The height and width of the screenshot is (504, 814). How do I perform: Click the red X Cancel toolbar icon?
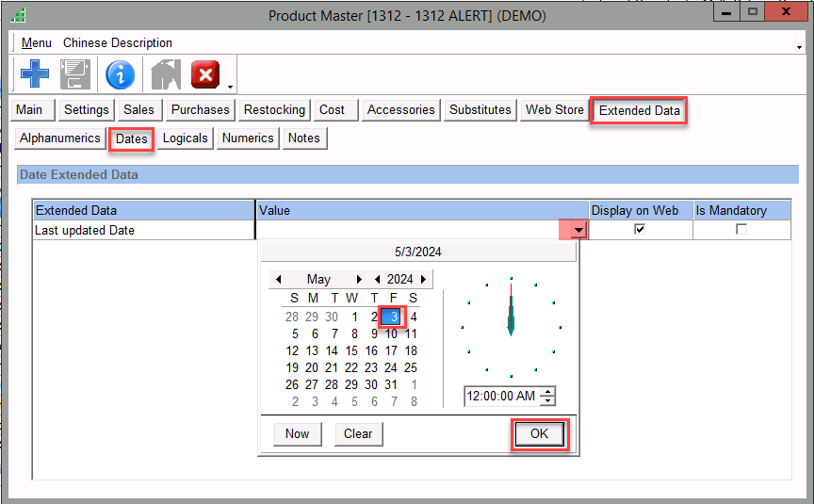point(204,73)
